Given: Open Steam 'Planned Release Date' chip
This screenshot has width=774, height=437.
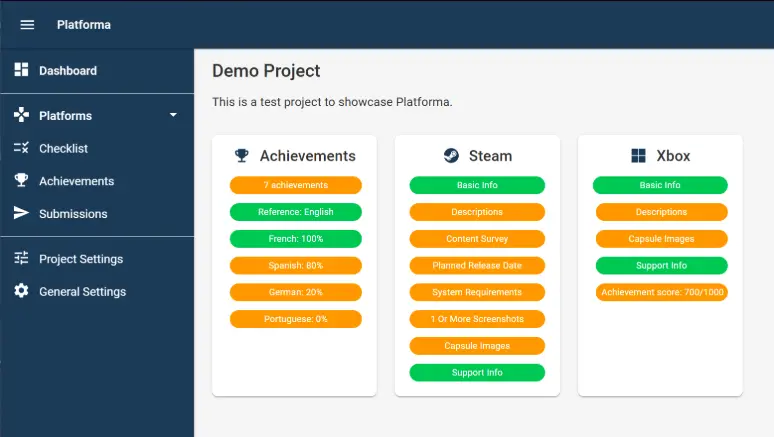Looking at the screenshot, I should click(477, 265).
